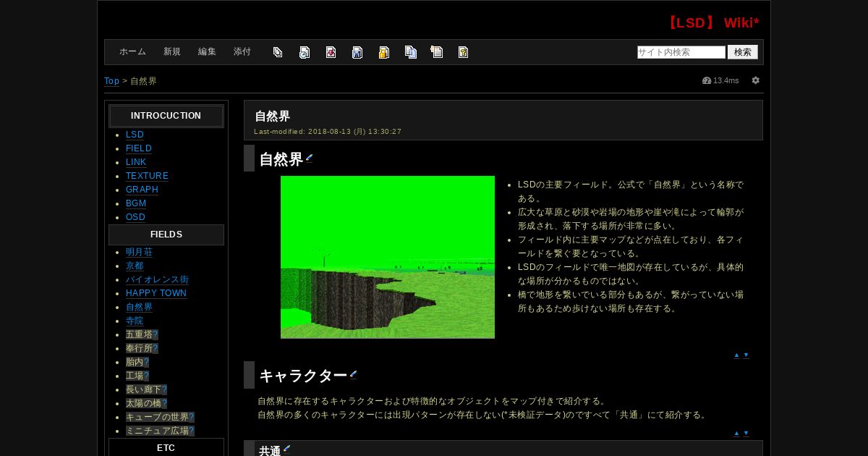Open the LINK sidebar link
Viewport: 868px width, 456px height.
coord(136,162)
